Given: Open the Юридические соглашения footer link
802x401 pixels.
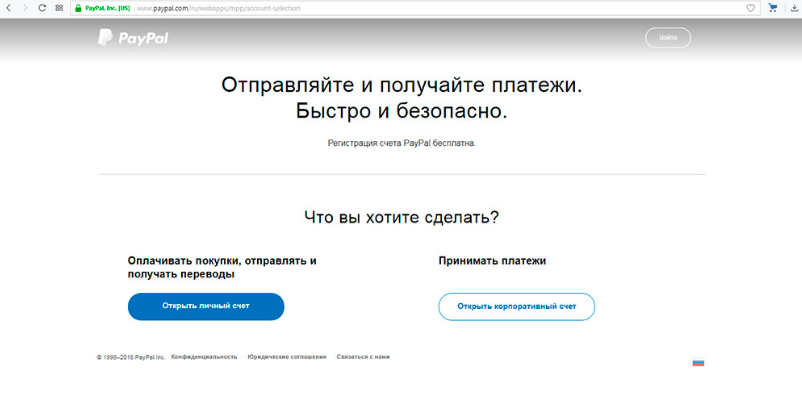Looking at the screenshot, I should (x=287, y=357).
